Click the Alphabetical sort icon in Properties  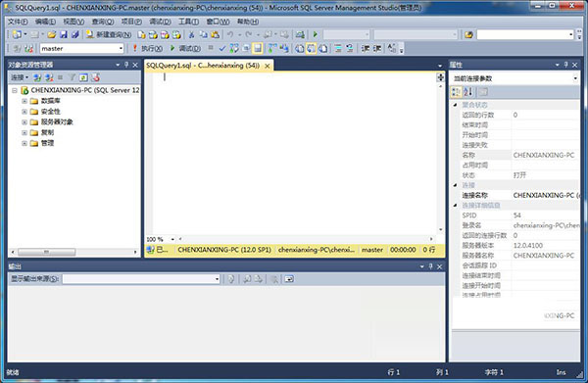point(468,92)
